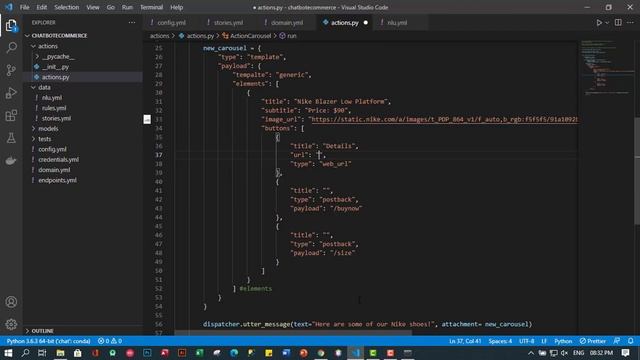This screenshot has width=640, height=360.
Task: Open the Extensions view
Action: 11,116
